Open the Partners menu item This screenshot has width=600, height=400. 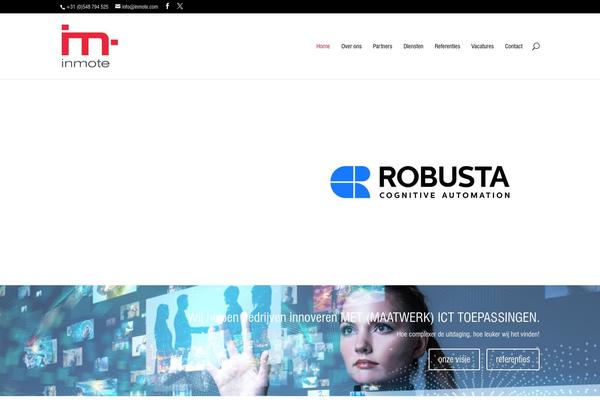pyautogui.click(x=382, y=46)
